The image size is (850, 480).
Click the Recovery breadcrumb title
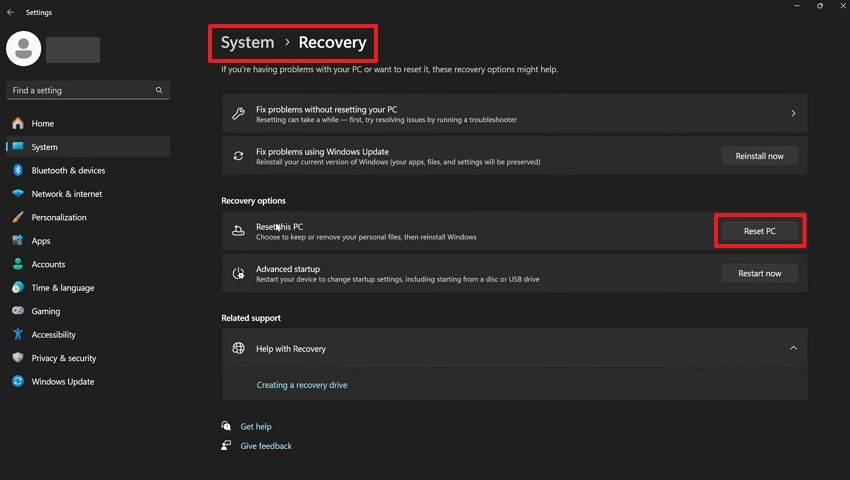[332, 42]
